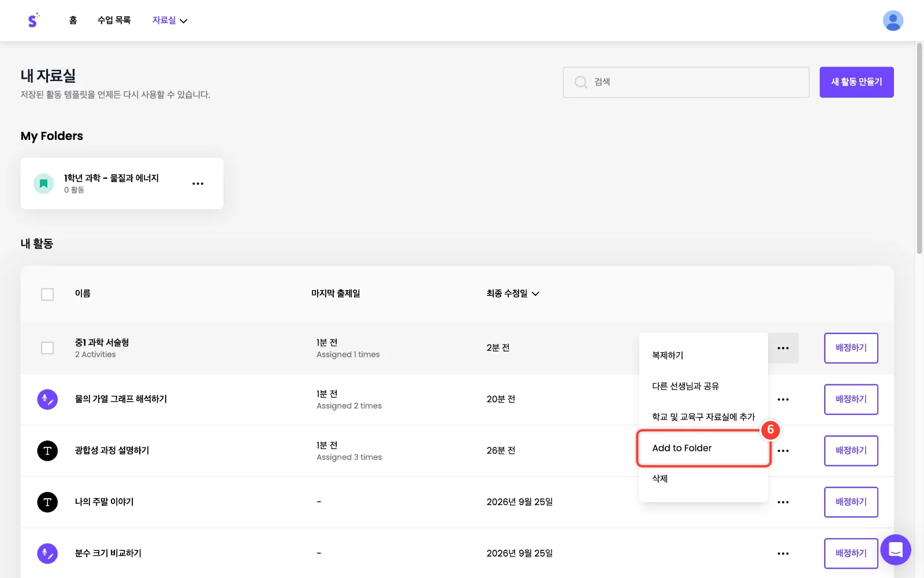Click 배정하기 for 중1 과학 서술형
Screen dimensions: 924x578
tap(851, 348)
